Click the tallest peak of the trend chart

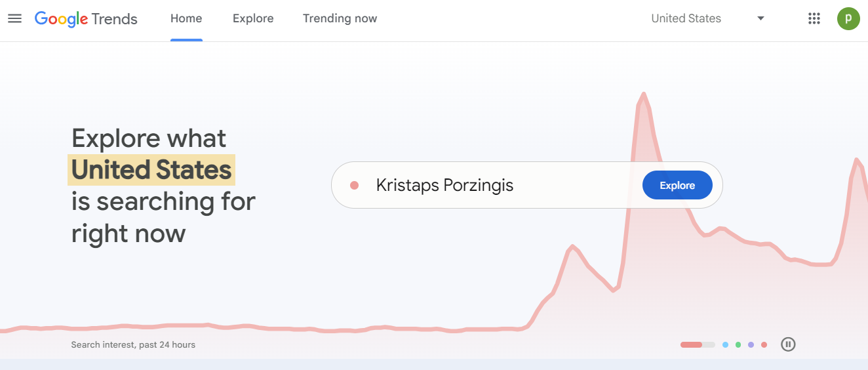(643, 95)
